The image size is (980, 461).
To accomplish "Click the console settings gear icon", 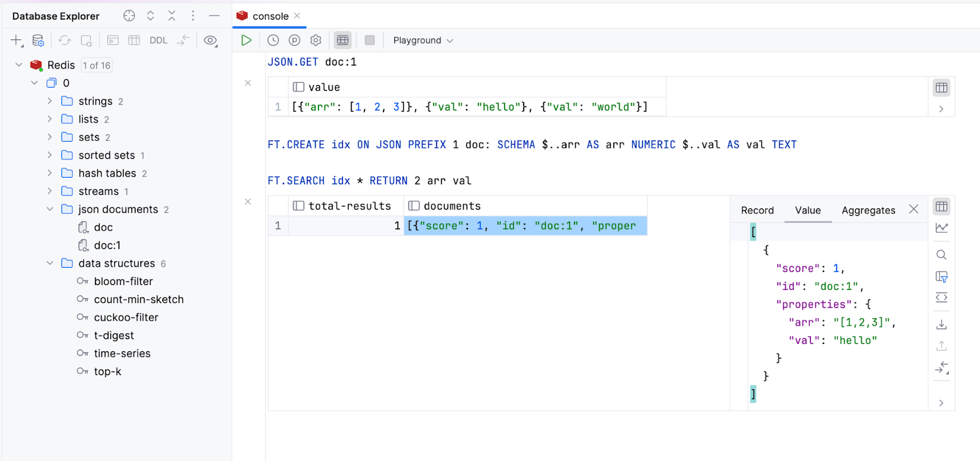I will [315, 40].
